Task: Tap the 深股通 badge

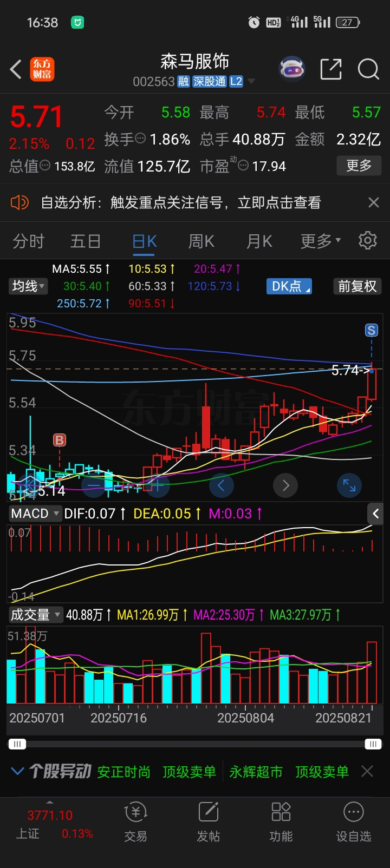Action: click(x=210, y=82)
